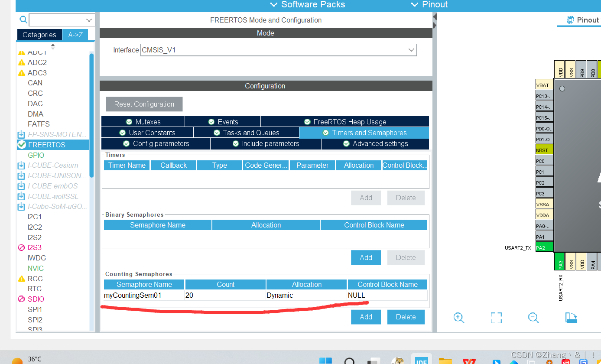Click the Count value 20 cell
The width and height of the screenshot is (601, 364).
pyautogui.click(x=225, y=295)
